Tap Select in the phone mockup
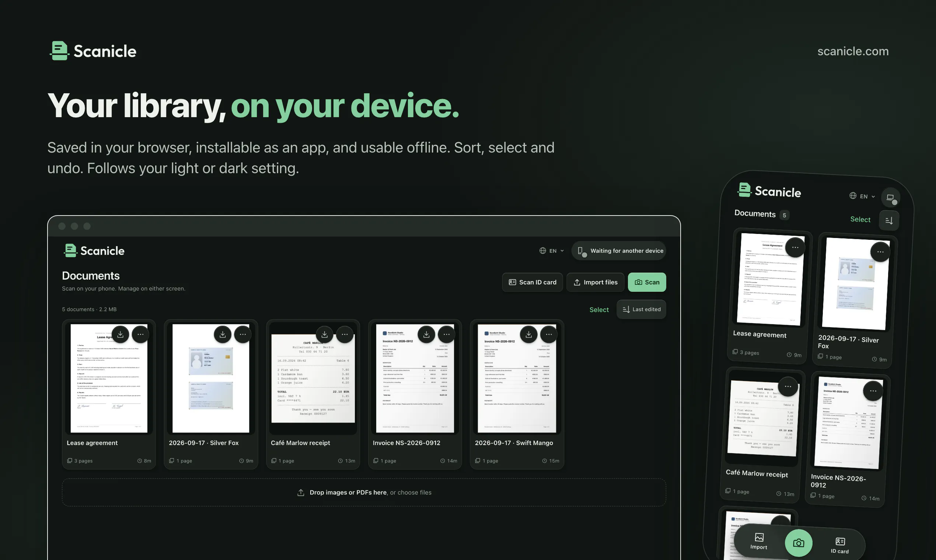 (x=860, y=219)
